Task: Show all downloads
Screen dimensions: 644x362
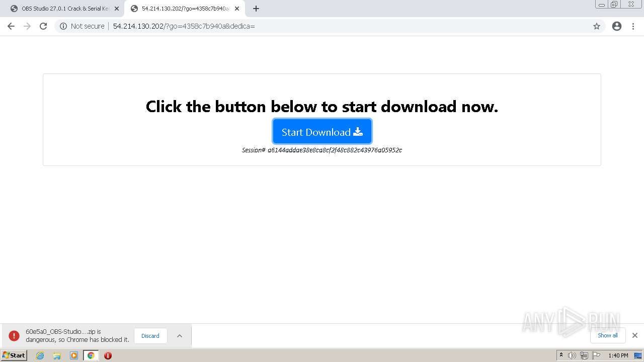Action: [608, 335]
